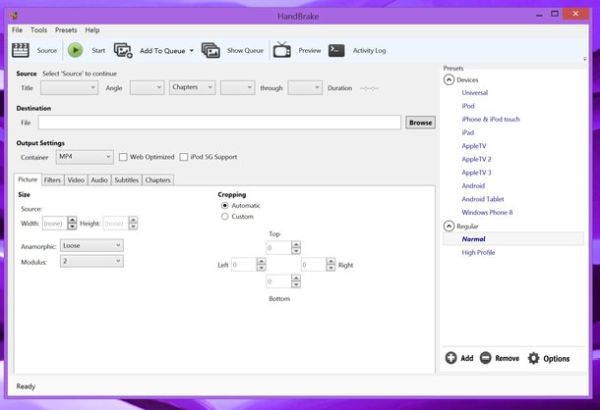Click the Height stepper arrows
The width and height of the screenshot is (600, 410).
[x=133, y=223]
